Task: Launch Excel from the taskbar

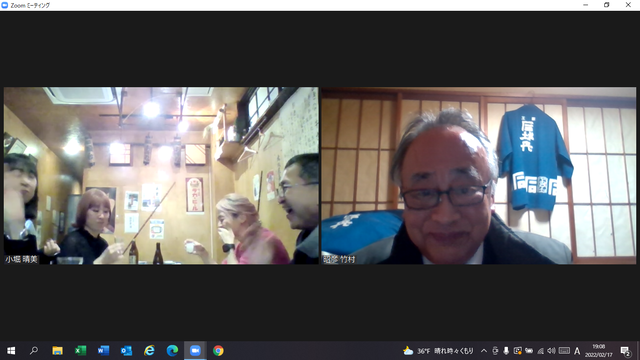Action: pos(80,351)
